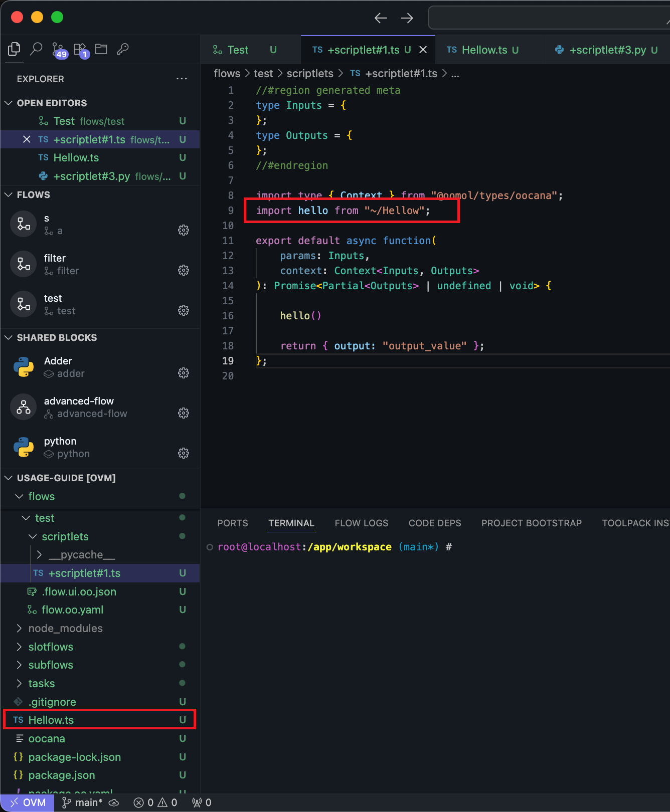Click the OVM remote indicator button
The image size is (670, 812).
[28, 802]
